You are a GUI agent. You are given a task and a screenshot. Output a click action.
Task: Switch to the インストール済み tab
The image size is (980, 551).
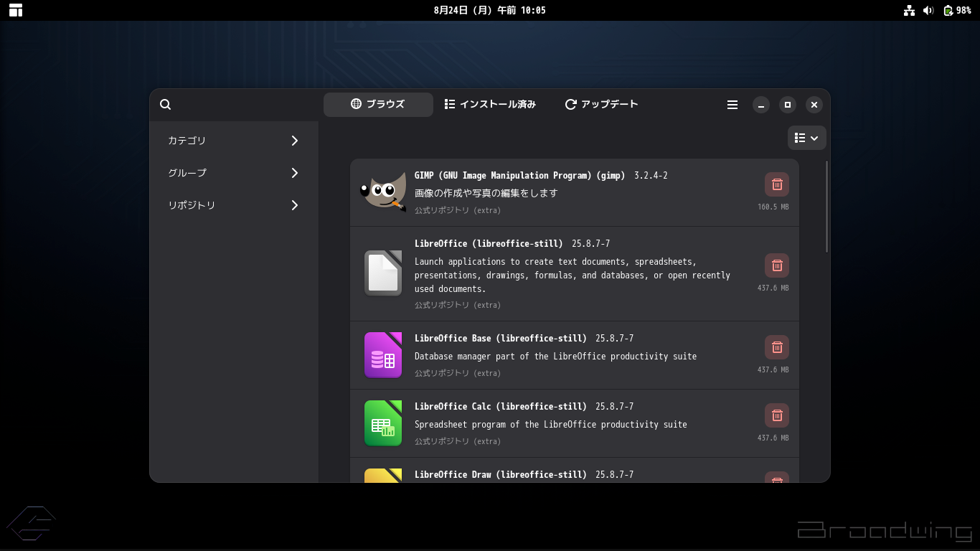pyautogui.click(x=490, y=105)
